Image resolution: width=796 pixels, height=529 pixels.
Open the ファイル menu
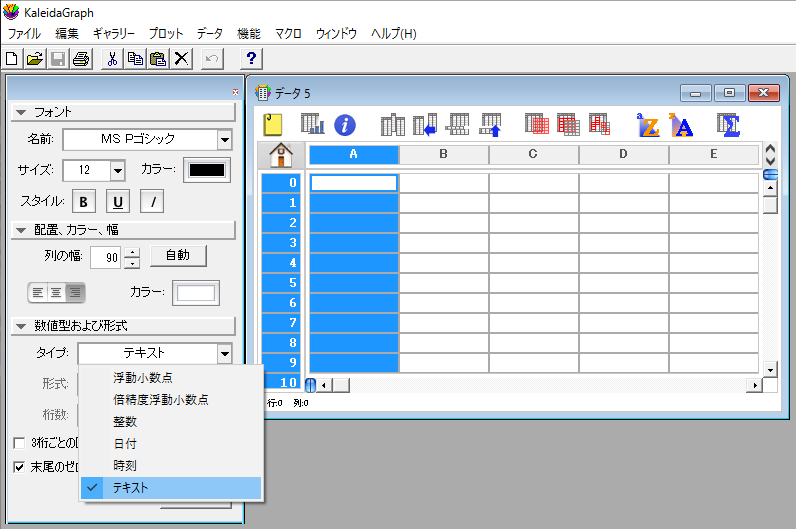tap(24, 34)
